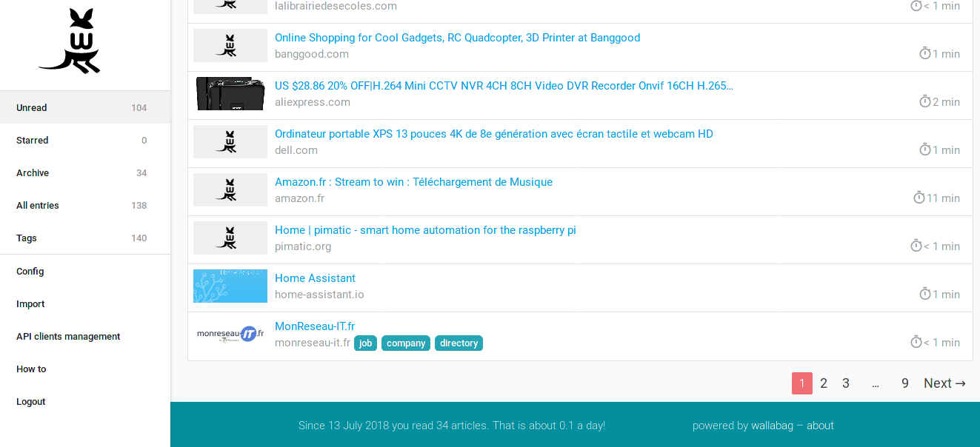Select the job tag

pyautogui.click(x=366, y=343)
